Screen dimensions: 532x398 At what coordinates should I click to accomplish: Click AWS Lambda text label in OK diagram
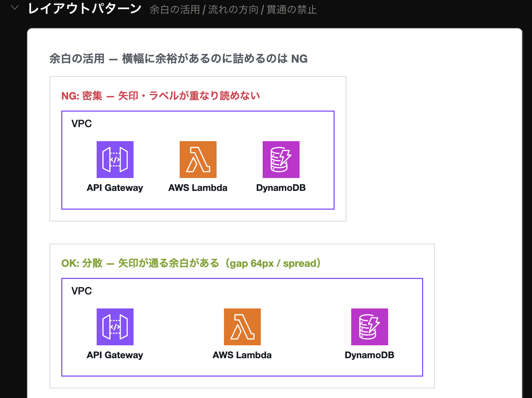[x=242, y=355]
